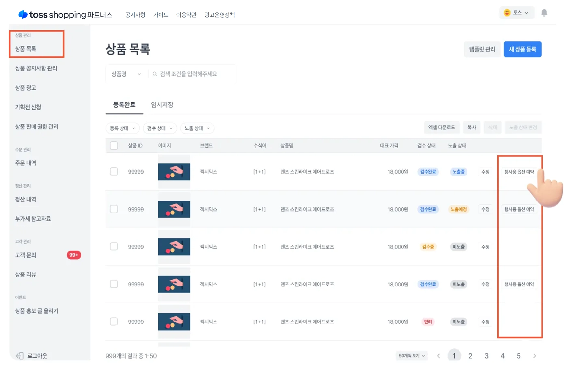Check the row with 반려 status

click(114, 322)
